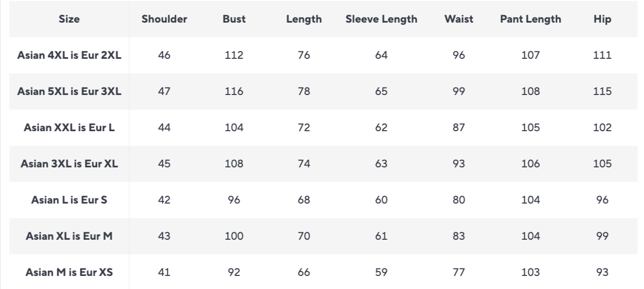
Task: Select the Asian 4XL is Eur 2XL row label
Action: pos(69,55)
